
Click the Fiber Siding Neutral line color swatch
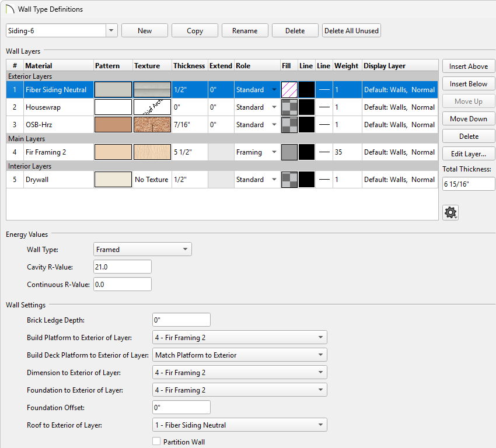(x=306, y=90)
